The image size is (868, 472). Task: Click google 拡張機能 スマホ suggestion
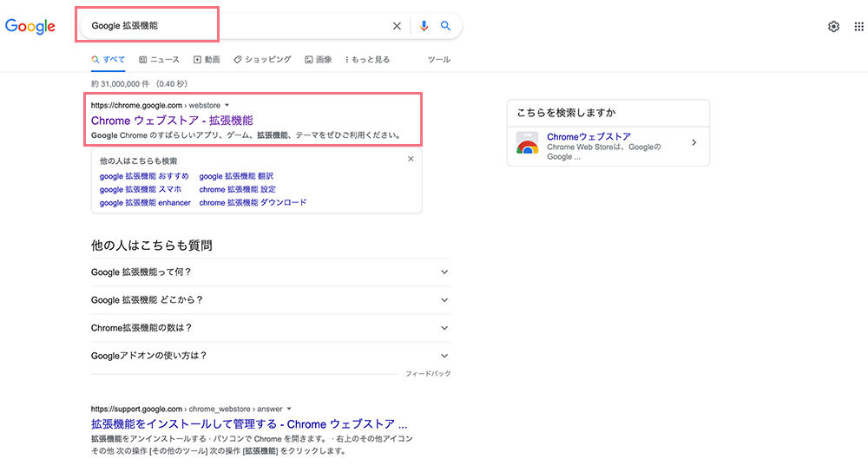click(140, 189)
